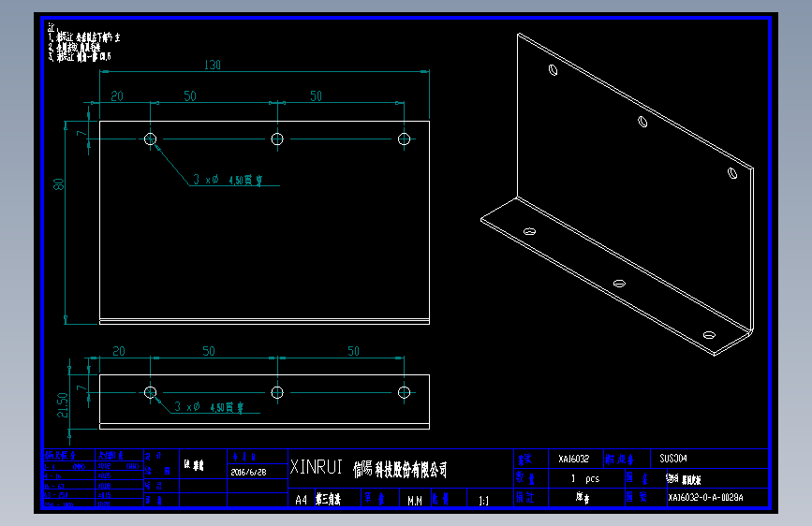Select the 130 overall width dimension
Image resolution: width=812 pixels, height=526 pixels.
click(x=213, y=65)
